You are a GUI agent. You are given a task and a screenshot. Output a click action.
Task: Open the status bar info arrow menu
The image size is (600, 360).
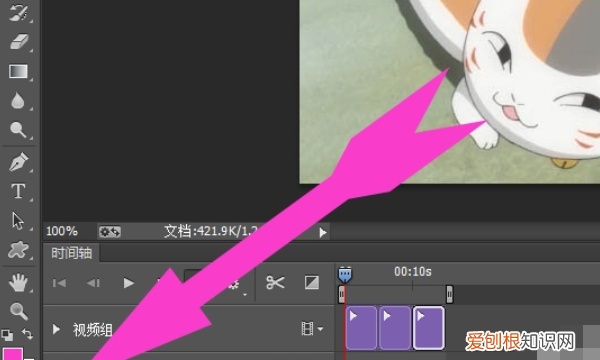[323, 232]
